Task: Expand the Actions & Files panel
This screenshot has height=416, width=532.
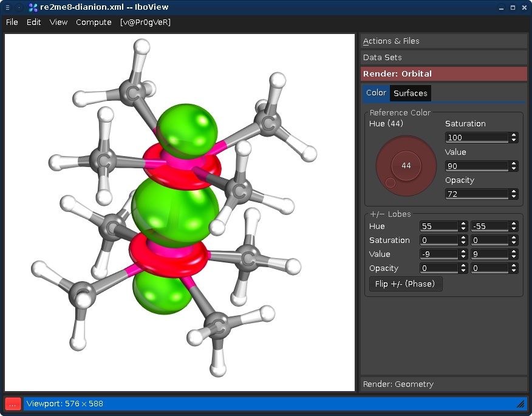Action: [x=443, y=41]
